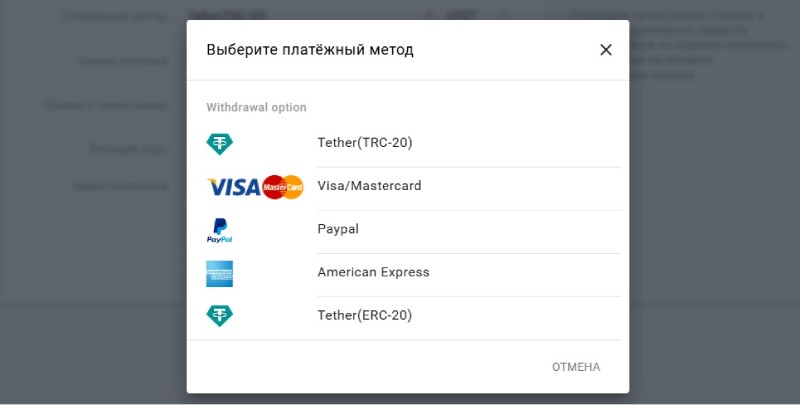Close the payment method dialog with X
The image size is (800, 405).
point(605,50)
